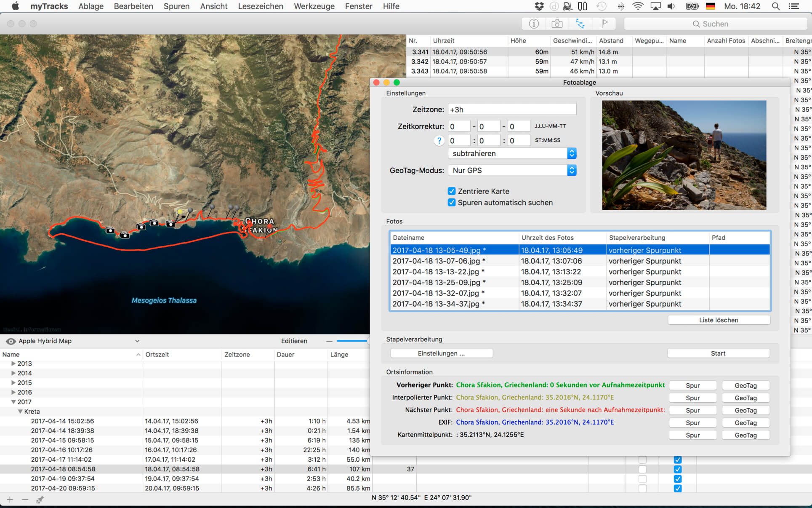Click the red dot marker near Chora Sfakion
Viewport: 812px width, 508px height.
click(x=269, y=227)
